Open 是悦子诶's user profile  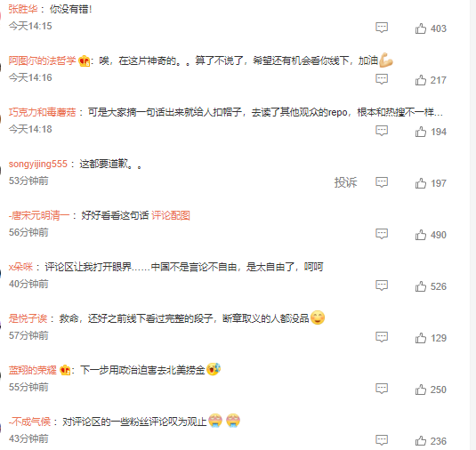pos(28,318)
